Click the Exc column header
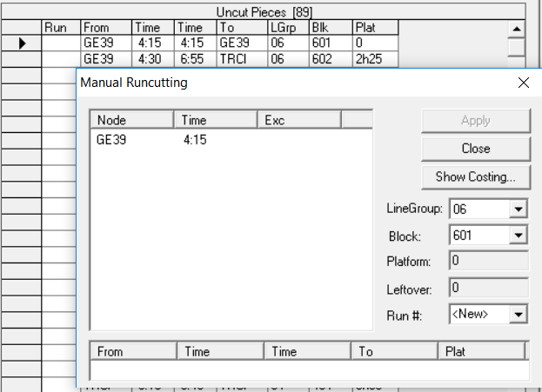 (x=299, y=120)
